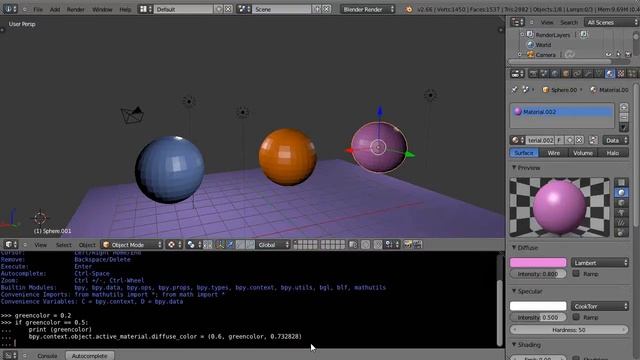
Task: Click the console Autocomplete button
Action: [89, 356]
